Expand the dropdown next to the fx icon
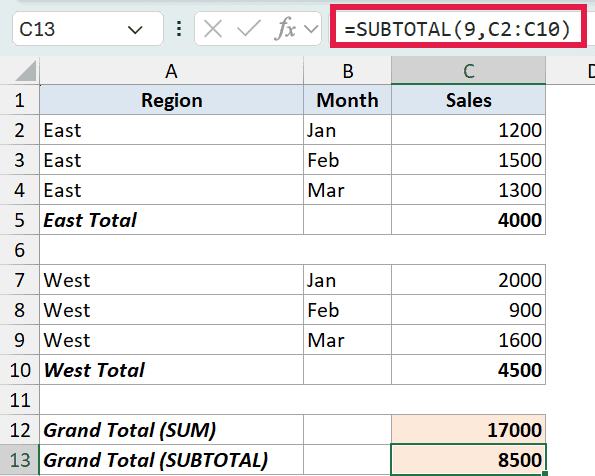Screen dimensions: 595x476 311,29
